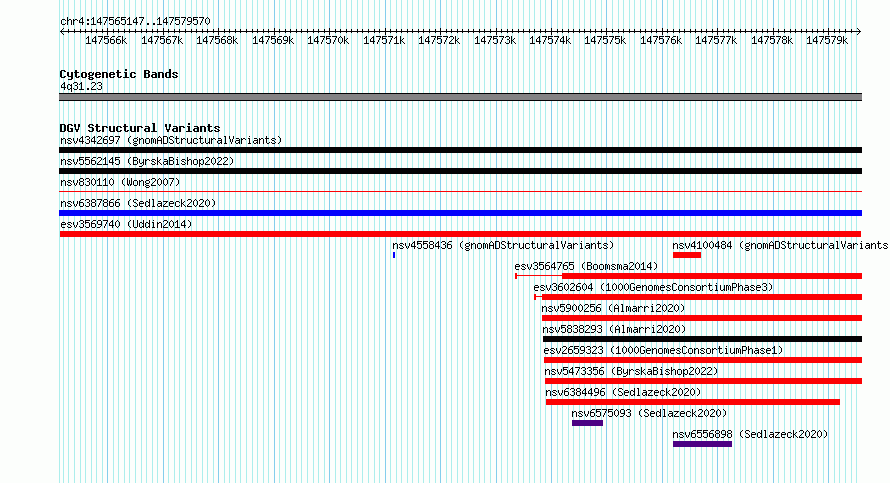890x483 pixels.
Task: Select the short red nsv4100484 bar
Action: [x=687, y=255]
